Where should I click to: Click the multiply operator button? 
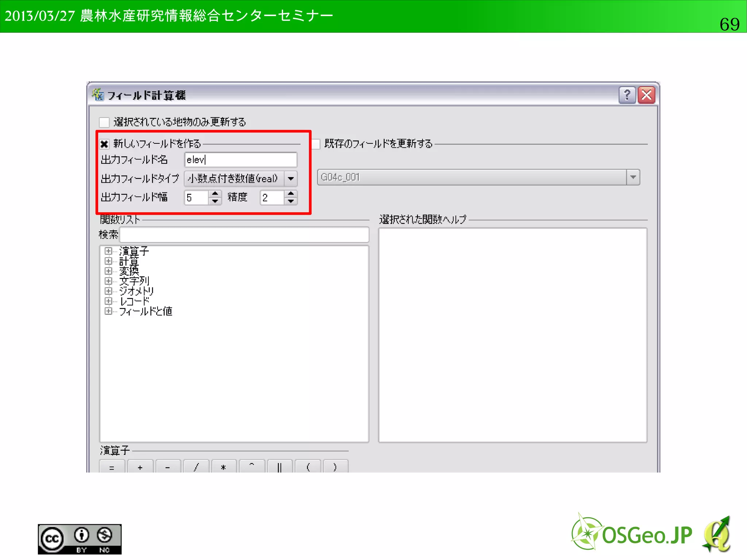[224, 466]
